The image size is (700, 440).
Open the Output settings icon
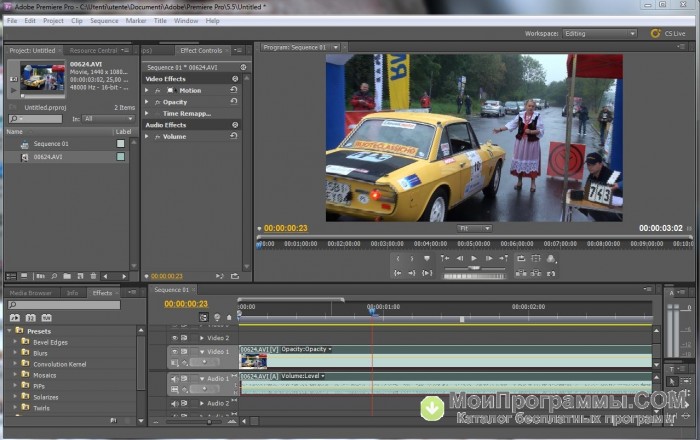[551, 258]
